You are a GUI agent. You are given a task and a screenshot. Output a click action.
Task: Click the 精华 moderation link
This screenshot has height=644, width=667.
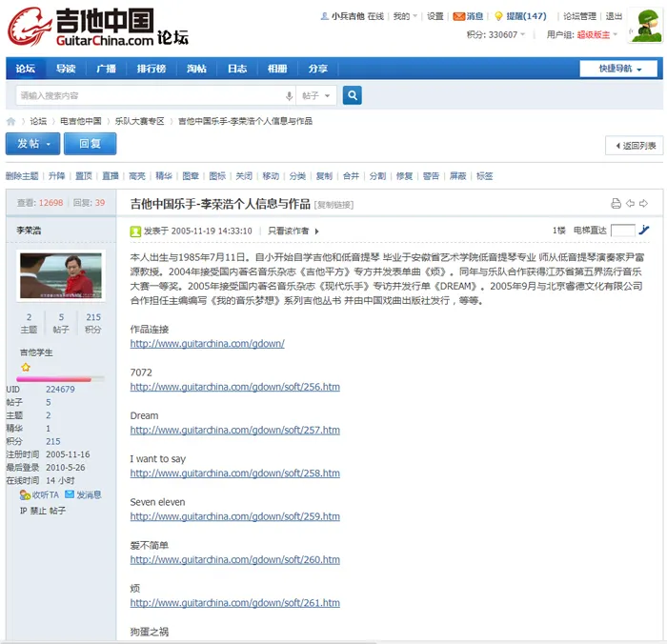pyautogui.click(x=164, y=176)
